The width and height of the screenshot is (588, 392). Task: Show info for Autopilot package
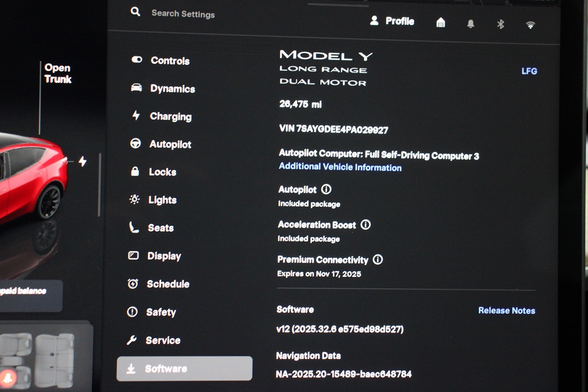click(x=326, y=189)
